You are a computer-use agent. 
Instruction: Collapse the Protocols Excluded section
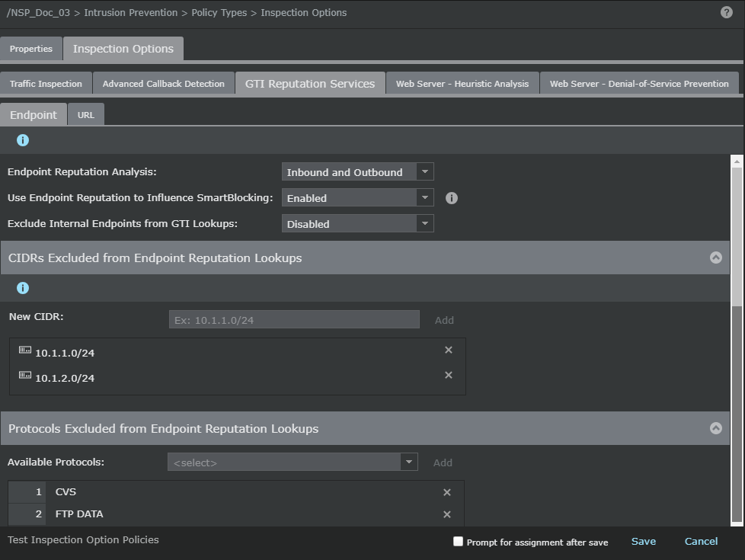[x=715, y=428]
